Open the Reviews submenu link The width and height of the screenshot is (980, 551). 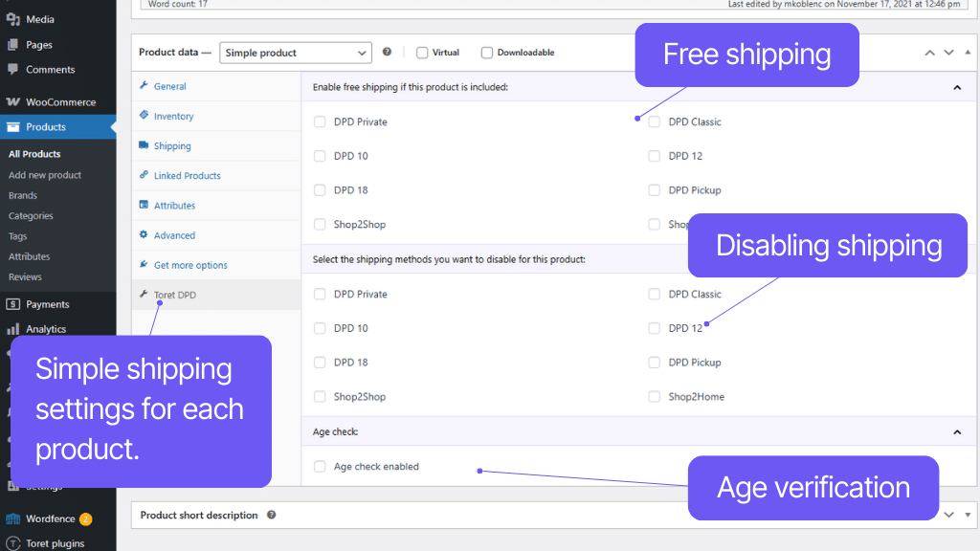(x=25, y=276)
